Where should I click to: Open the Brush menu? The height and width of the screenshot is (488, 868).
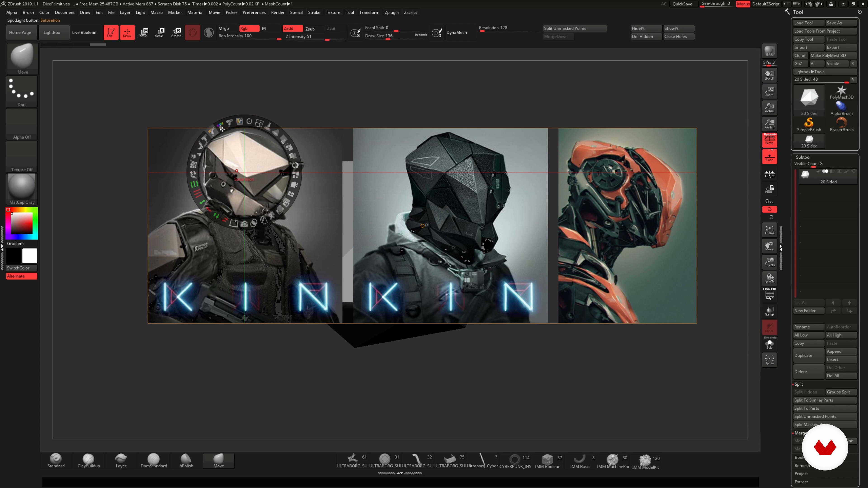(28, 12)
